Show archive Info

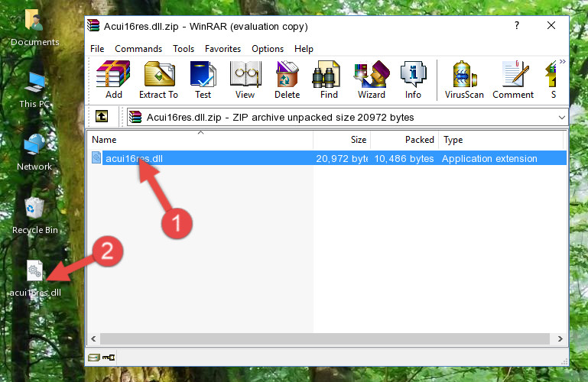413,80
